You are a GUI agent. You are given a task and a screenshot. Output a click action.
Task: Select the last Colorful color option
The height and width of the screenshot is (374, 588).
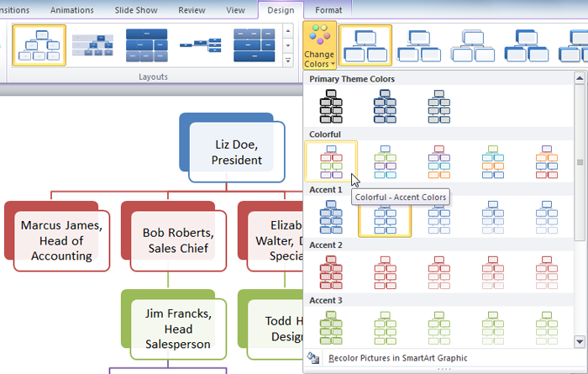(x=546, y=161)
